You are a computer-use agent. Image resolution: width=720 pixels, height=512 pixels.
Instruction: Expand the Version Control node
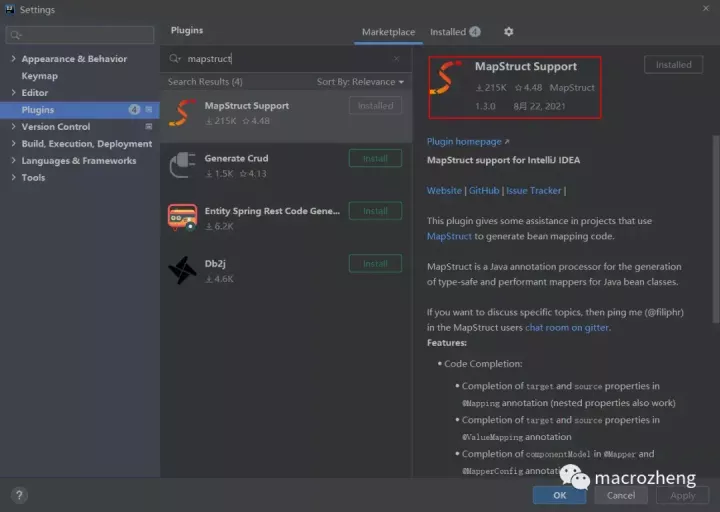pyautogui.click(x=13, y=126)
